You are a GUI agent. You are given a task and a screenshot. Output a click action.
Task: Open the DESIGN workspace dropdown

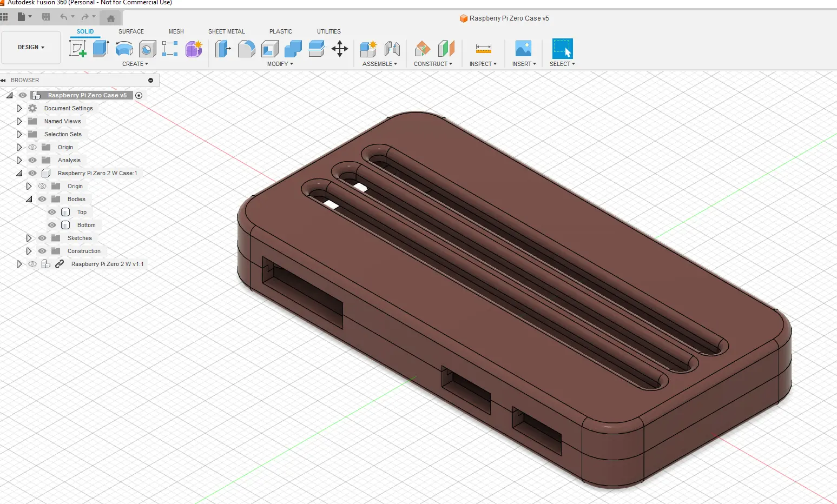(x=31, y=48)
